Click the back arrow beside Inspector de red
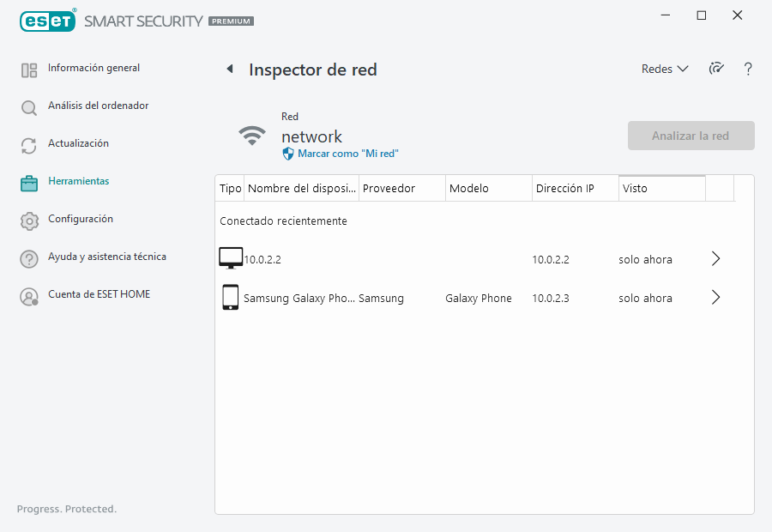 tap(230, 70)
